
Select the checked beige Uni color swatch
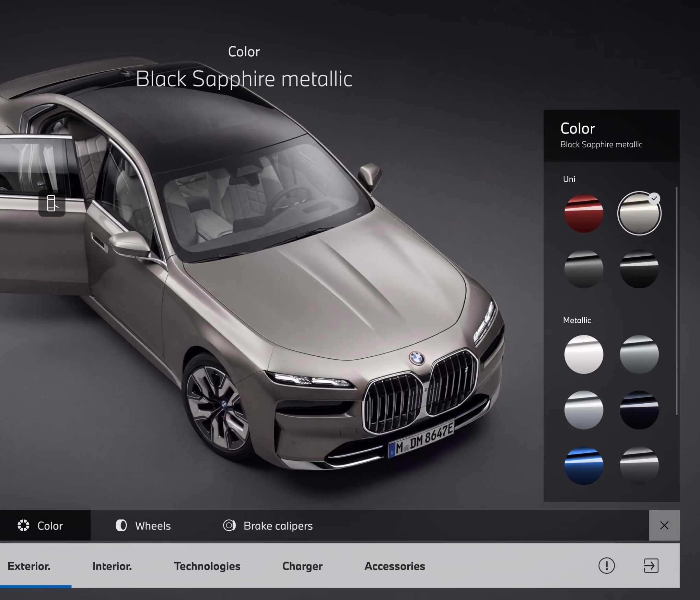click(639, 214)
